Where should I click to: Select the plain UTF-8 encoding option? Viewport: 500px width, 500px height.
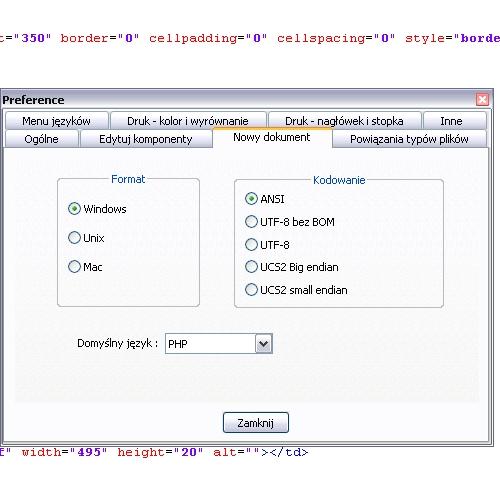pyautogui.click(x=251, y=245)
